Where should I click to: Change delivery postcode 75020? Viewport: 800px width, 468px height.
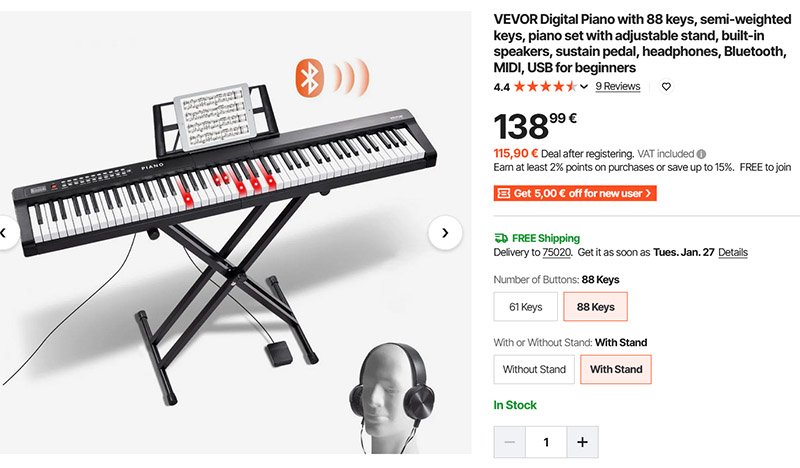point(557,252)
